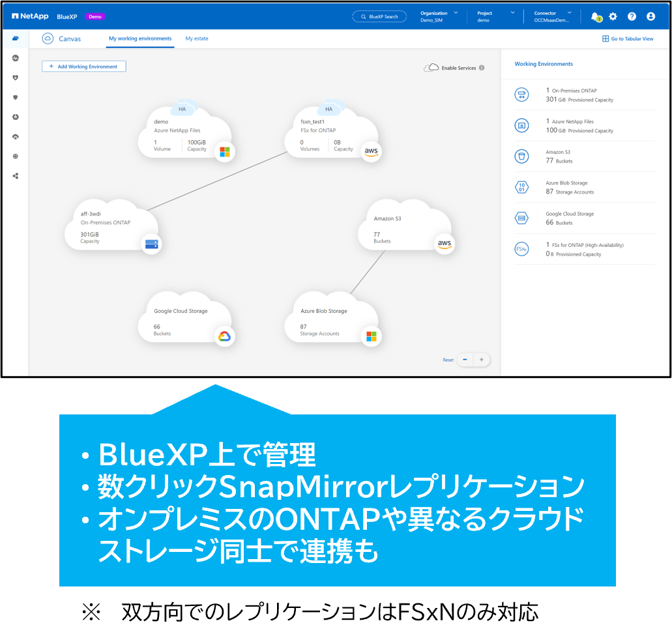The height and width of the screenshot is (636, 672).
Task: Go to Tabular View
Action: [628, 38]
